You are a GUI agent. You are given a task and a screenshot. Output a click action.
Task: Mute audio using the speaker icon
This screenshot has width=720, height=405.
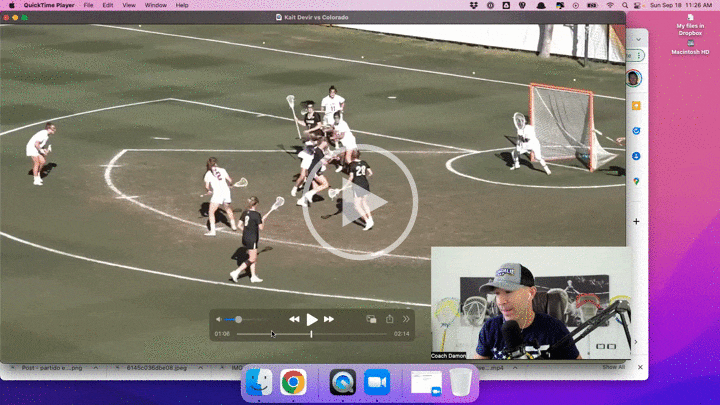point(219,319)
